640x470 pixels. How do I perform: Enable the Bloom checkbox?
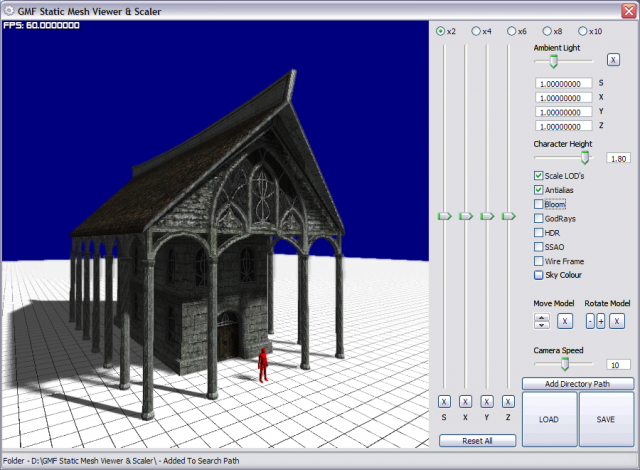[x=539, y=204]
